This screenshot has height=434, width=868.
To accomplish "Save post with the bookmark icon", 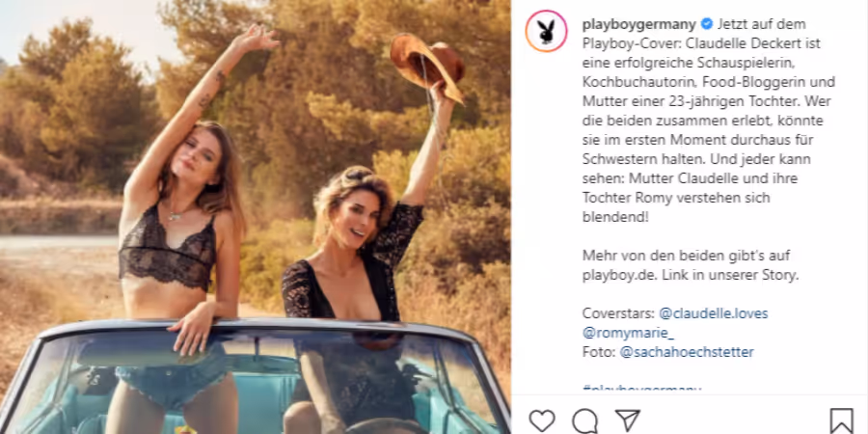I will (x=841, y=421).
